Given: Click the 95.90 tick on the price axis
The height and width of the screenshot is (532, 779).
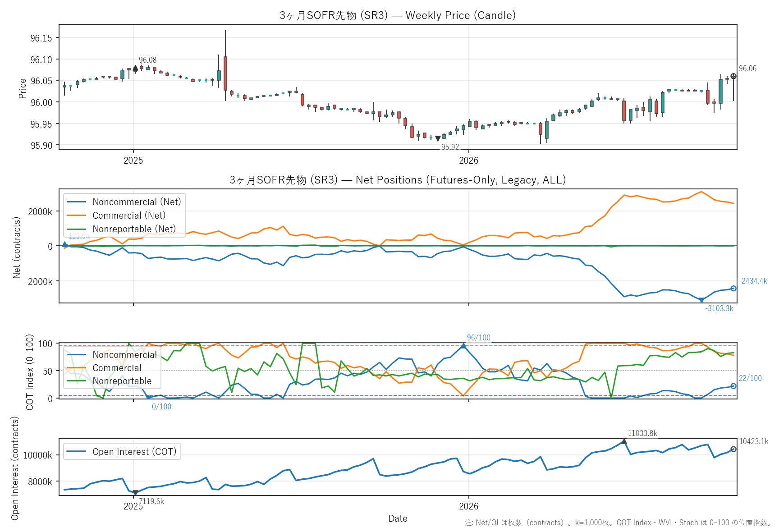Looking at the screenshot, I should click(x=41, y=145).
